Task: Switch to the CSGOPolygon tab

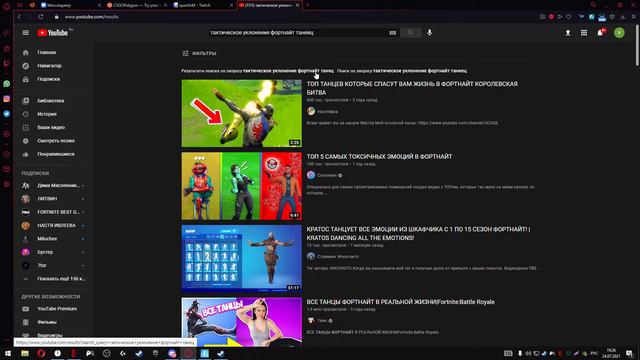Action: pyautogui.click(x=137, y=5)
